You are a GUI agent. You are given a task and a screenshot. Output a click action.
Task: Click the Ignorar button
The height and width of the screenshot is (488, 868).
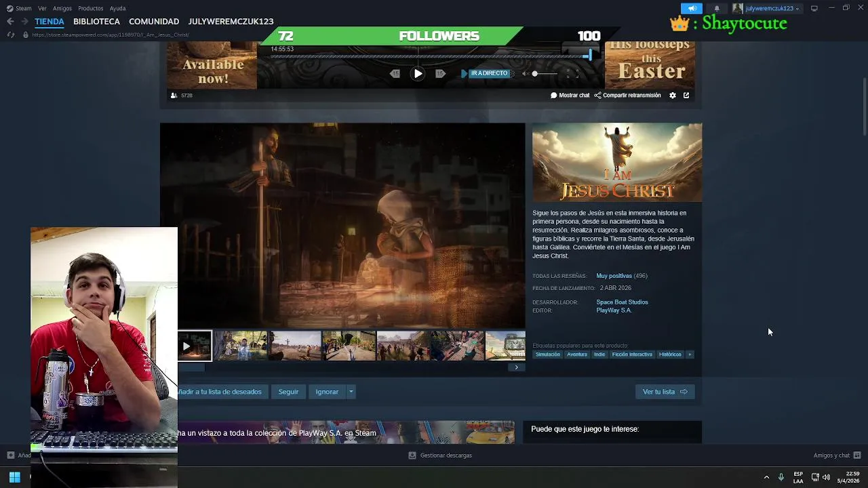click(327, 392)
